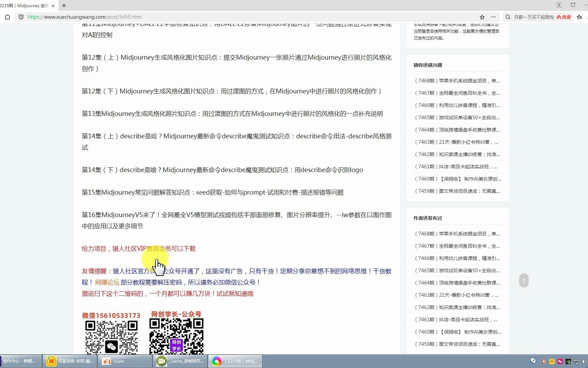Click the network icon in system tray
Viewport: 588px width, 368px height.
coord(576,362)
